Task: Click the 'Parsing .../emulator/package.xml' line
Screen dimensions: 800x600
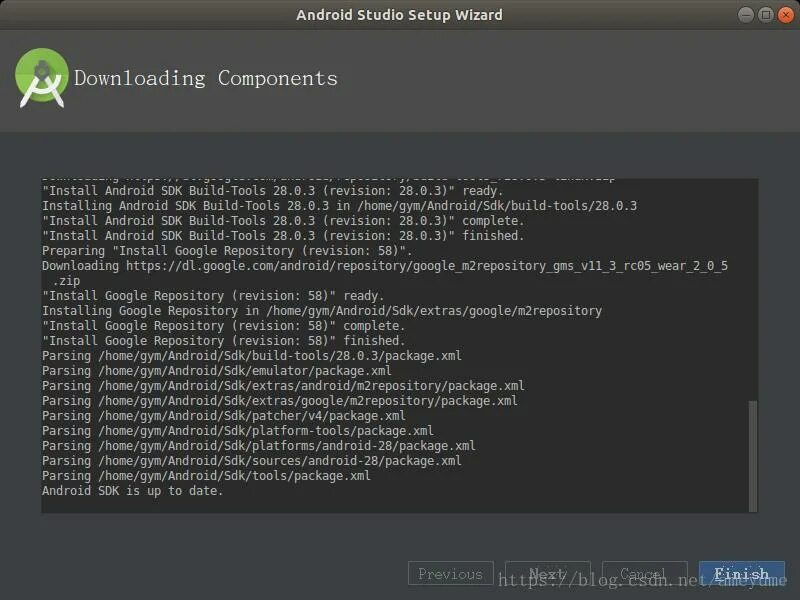Action: click(x=217, y=371)
